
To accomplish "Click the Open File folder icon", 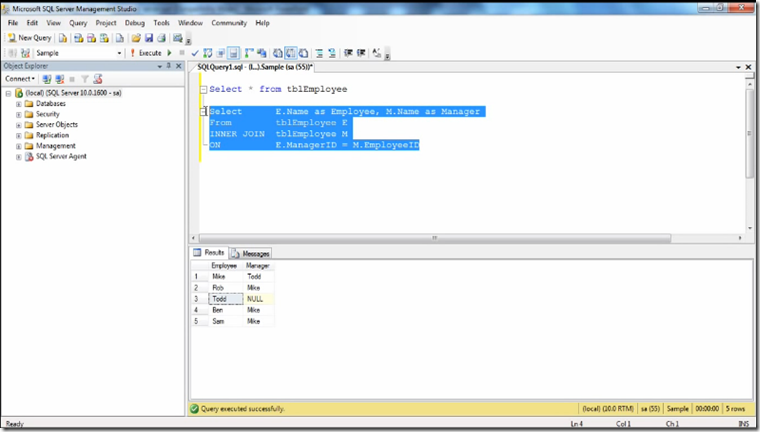I will tap(136, 38).
